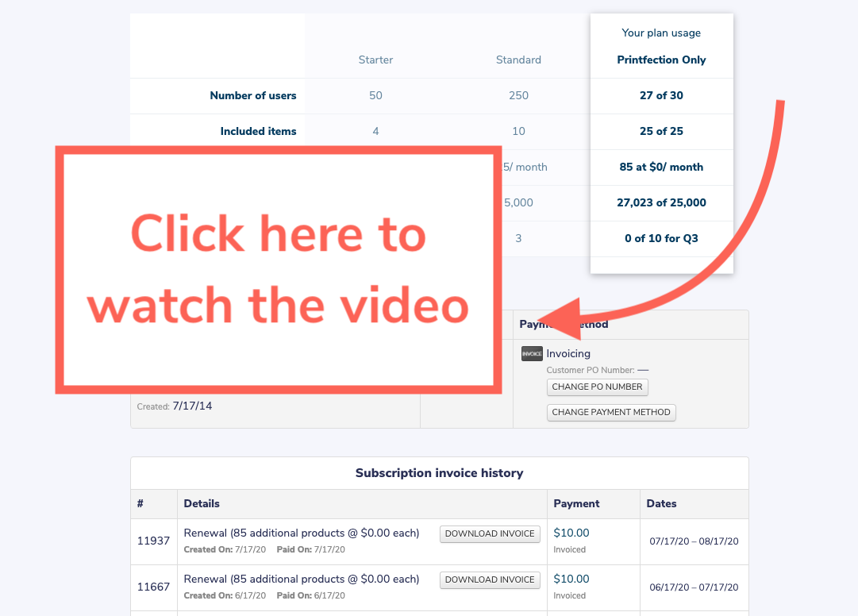Click the Printfection Only plan name
Viewport: 858px width, 616px height.
pyautogui.click(x=661, y=60)
